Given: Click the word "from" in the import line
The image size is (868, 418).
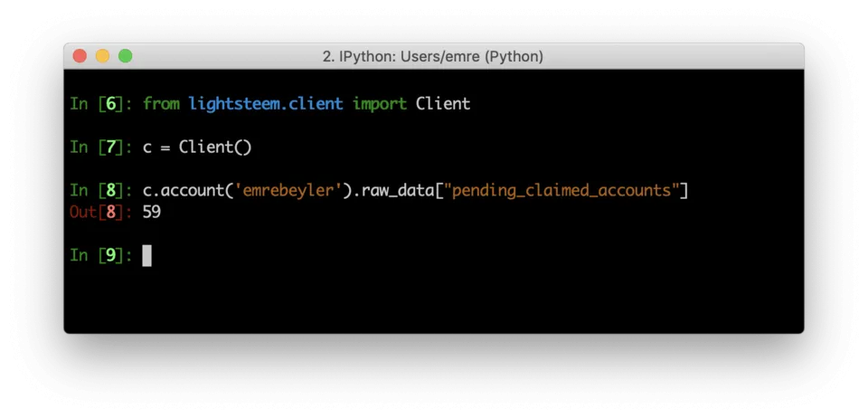Looking at the screenshot, I should 161,103.
